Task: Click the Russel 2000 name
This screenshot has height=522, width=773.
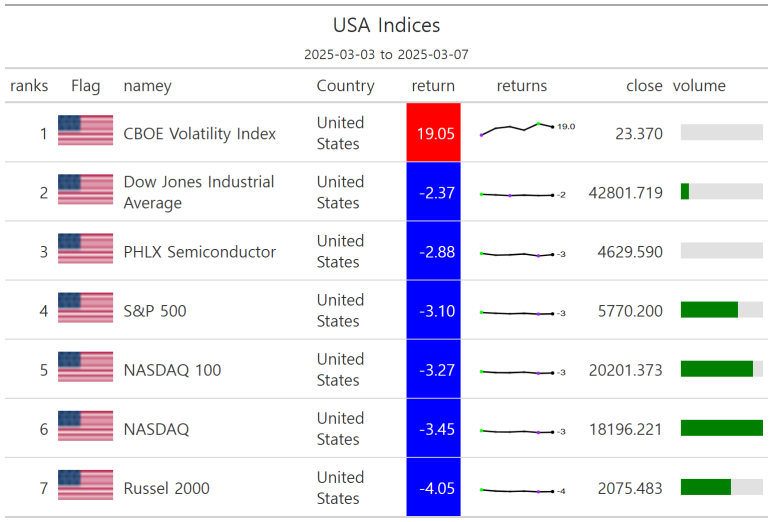Action: (167, 488)
